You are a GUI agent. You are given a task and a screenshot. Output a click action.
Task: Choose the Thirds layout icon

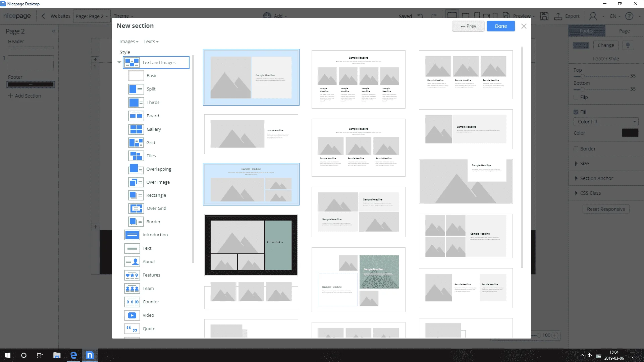pos(136,103)
